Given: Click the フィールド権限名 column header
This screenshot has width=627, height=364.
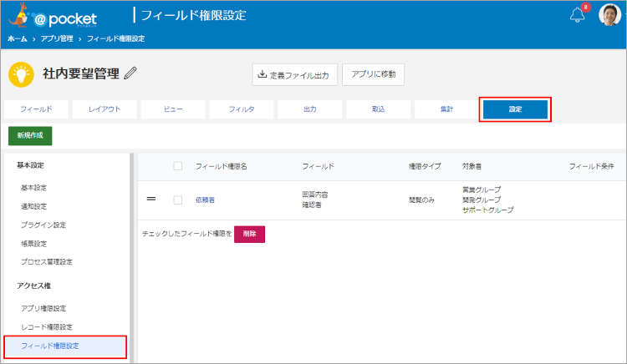Looking at the screenshot, I should (222, 166).
